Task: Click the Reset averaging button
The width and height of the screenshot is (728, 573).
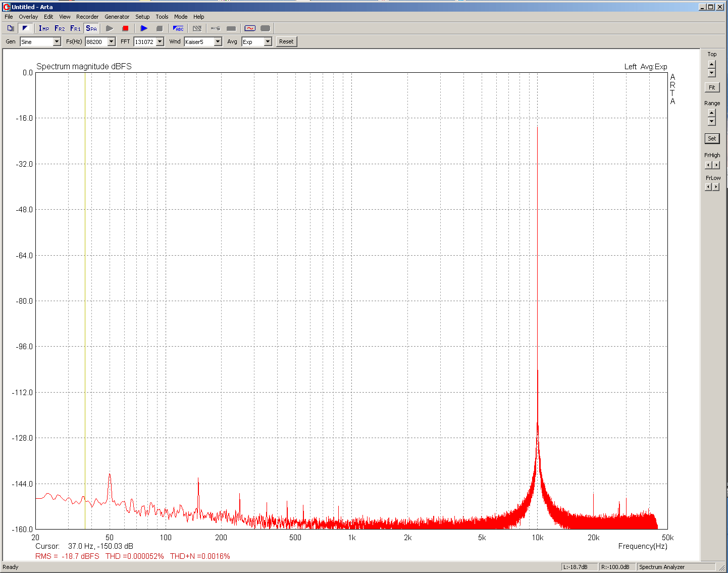Action: pos(286,41)
